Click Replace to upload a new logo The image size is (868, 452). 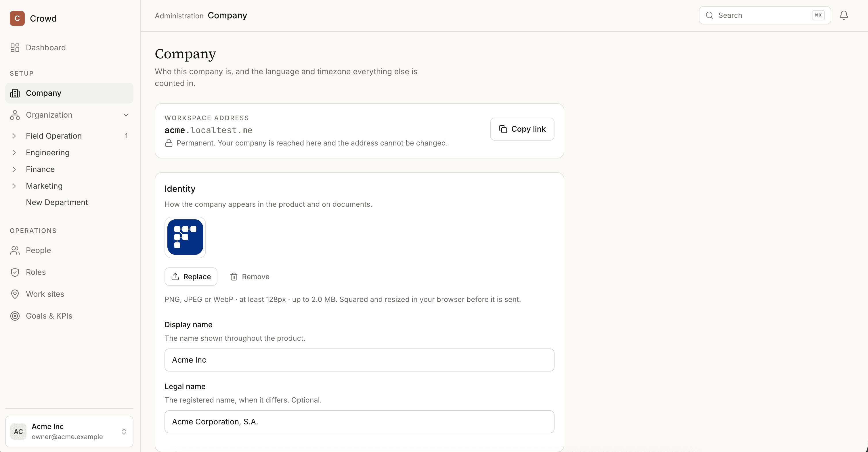point(191,277)
